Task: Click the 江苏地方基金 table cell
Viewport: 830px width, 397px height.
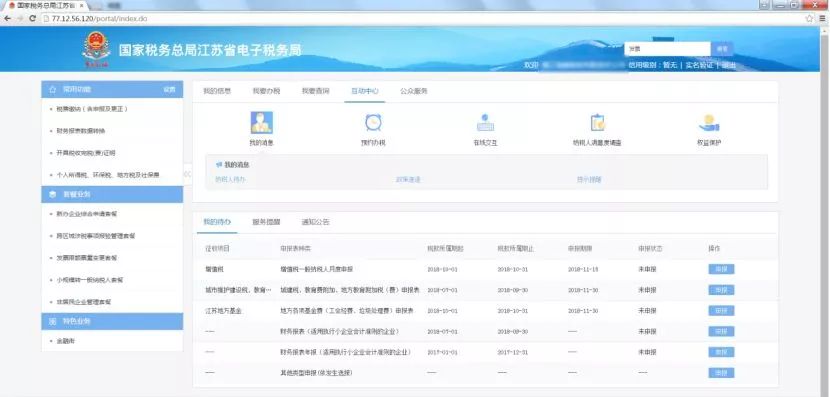Action: (x=223, y=311)
